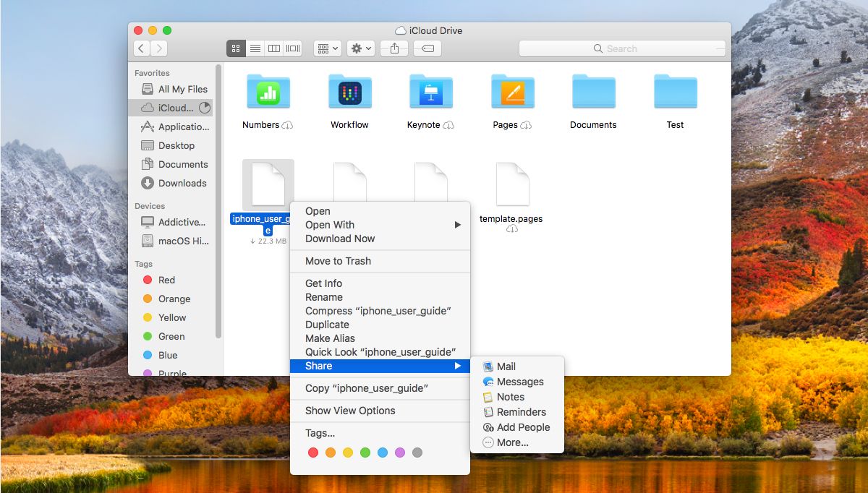This screenshot has width=868, height=493.
Task: Switch Finder to column view
Action: point(273,48)
